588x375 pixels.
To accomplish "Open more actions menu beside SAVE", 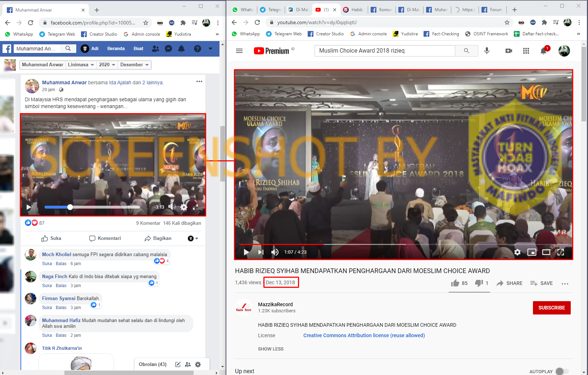I will point(565,284).
